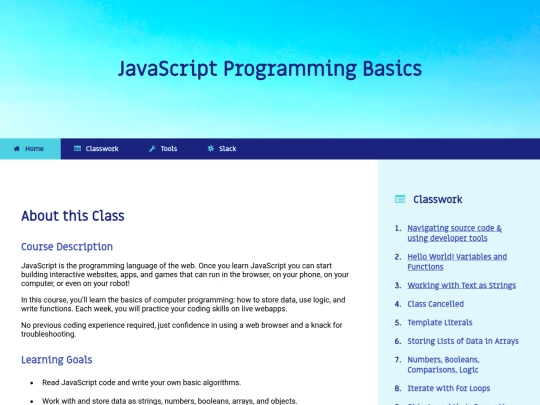Click paragraph starting 'JavaScript is the programming language'
Image resolution: width=540 pixels, height=405 pixels.
(185, 274)
